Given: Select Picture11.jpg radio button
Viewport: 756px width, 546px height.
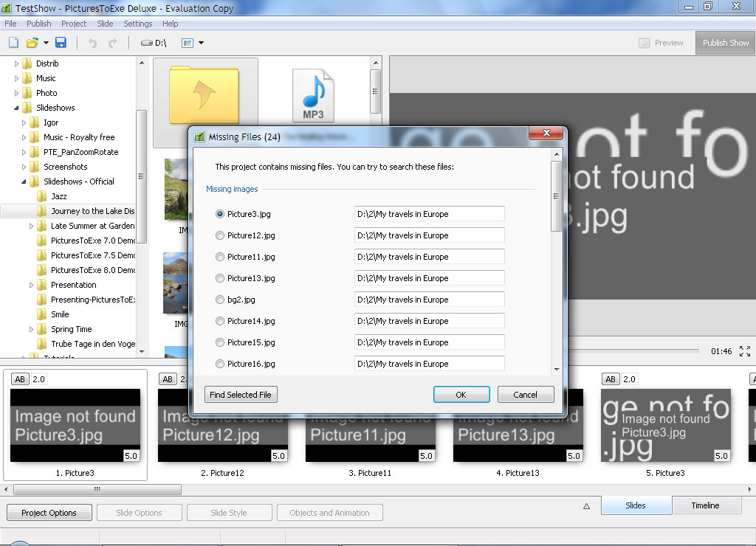Looking at the screenshot, I should (x=220, y=257).
